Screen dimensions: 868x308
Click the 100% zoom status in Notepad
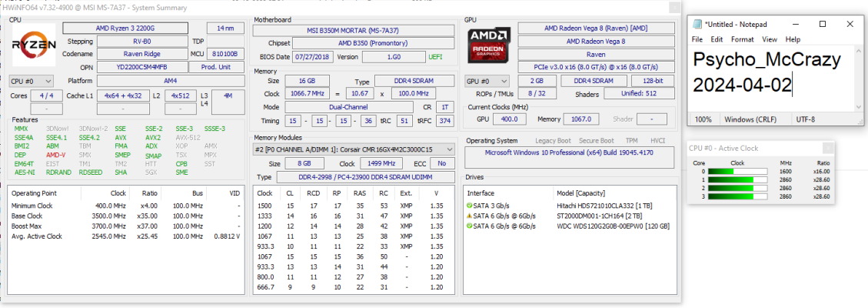(703, 119)
